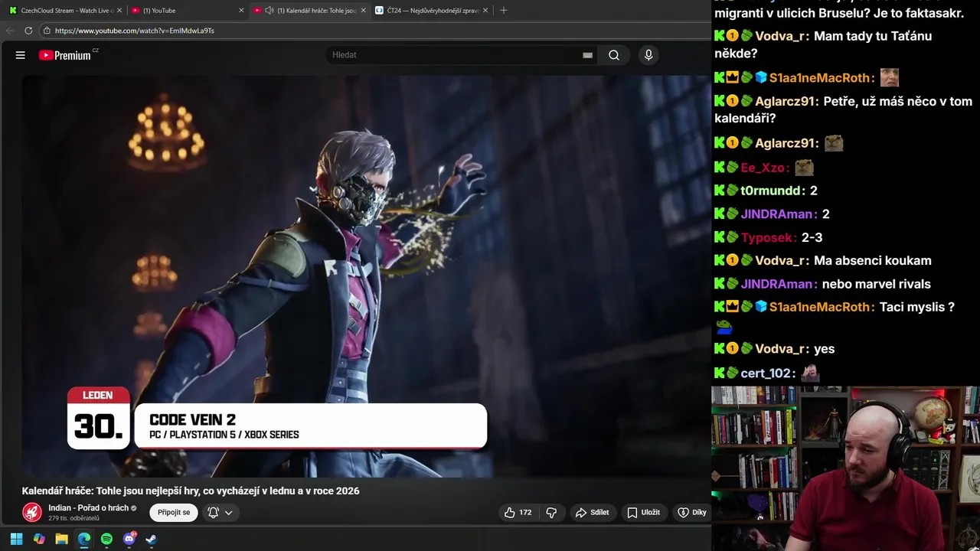
Task: Like the video with thumbs up
Action: (518, 513)
